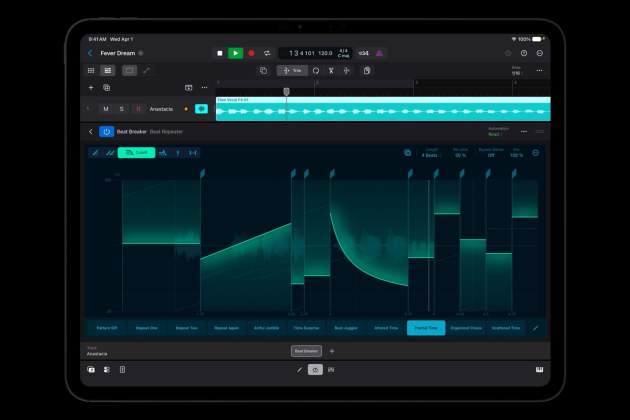Select the pencil automation icon in view bar
Viewport: 630px width, 420px height.
coord(146,71)
